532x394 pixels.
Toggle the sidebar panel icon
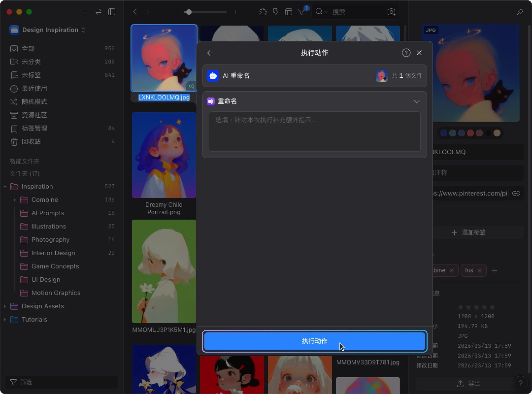coord(112,12)
